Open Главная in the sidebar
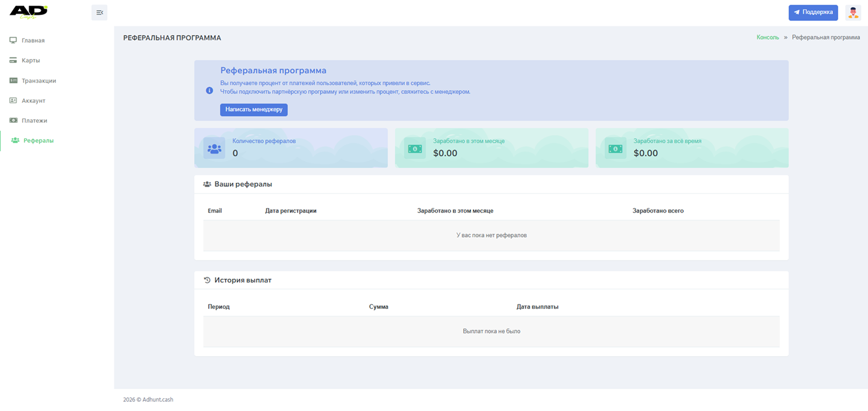This screenshot has height=411, width=868. click(x=33, y=41)
